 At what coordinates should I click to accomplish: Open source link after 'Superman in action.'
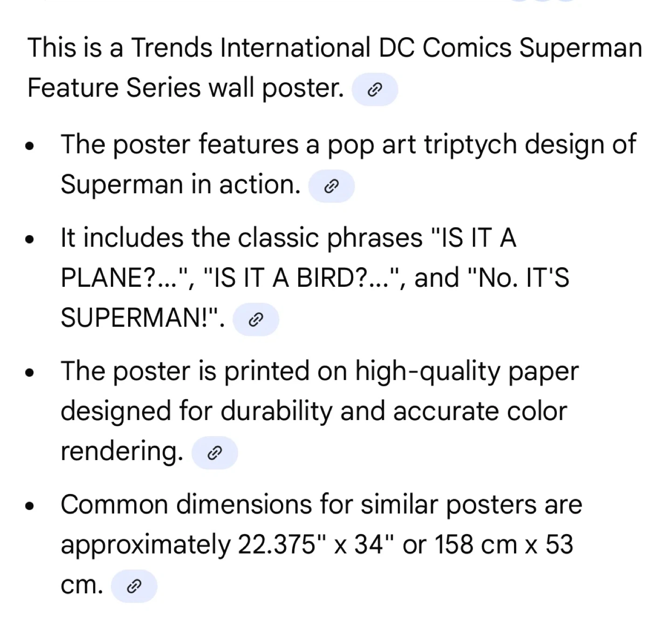(331, 186)
